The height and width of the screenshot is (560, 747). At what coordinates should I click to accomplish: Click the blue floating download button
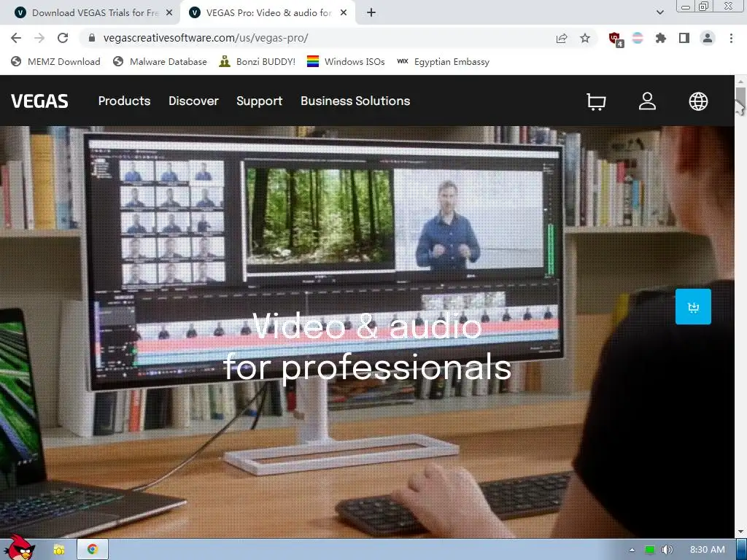click(693, 307)
